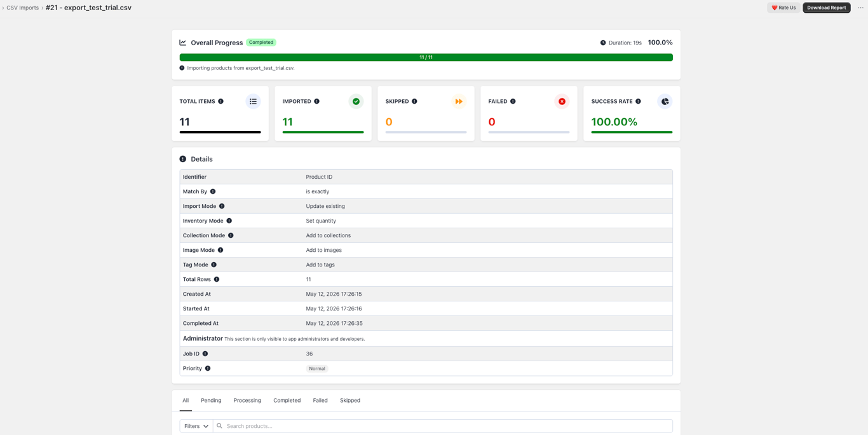Open the three-dot more options menu
The height and width of the screenshot is (435, 868).
tap(860, 8)
